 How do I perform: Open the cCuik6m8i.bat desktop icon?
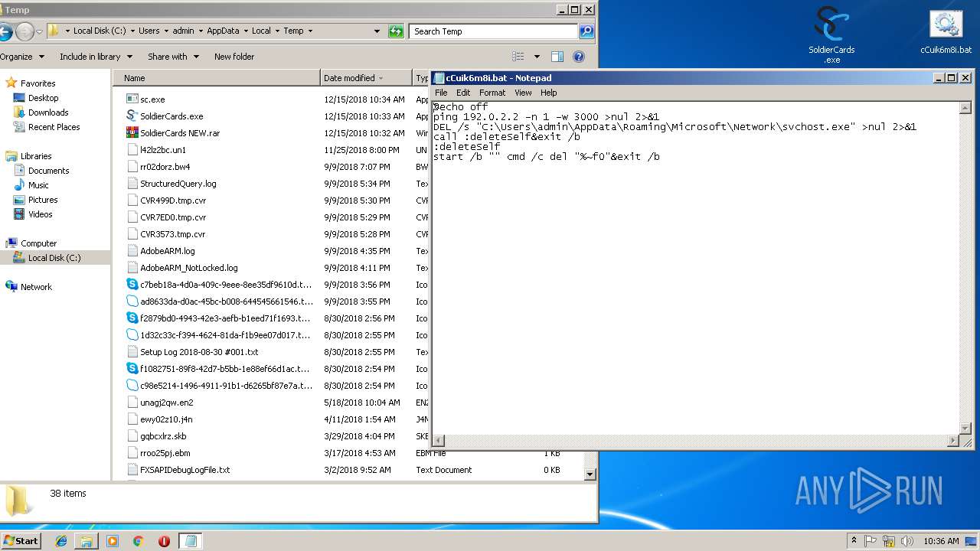946,32
